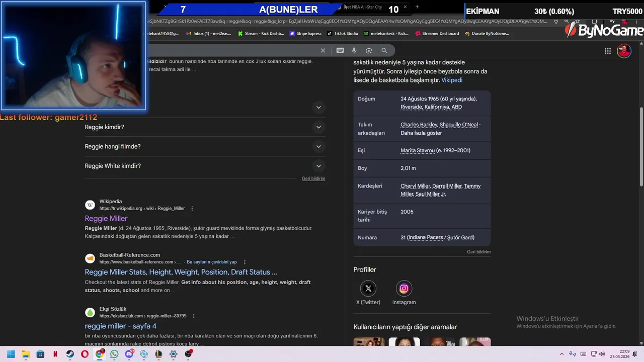Image resolution: width=644 pixels, height=362 pixels.
Task: Open the TikTok Studio bookmark
Action: click(x=342, y=34)
